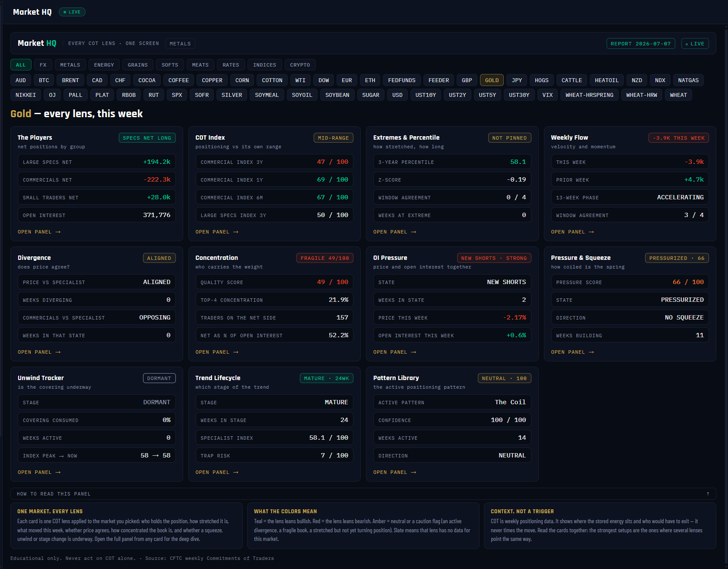This screenshot has height=569, width=728.
Task: Select the FX category filter
Action: pyautogui.click(x=43, y=65)
